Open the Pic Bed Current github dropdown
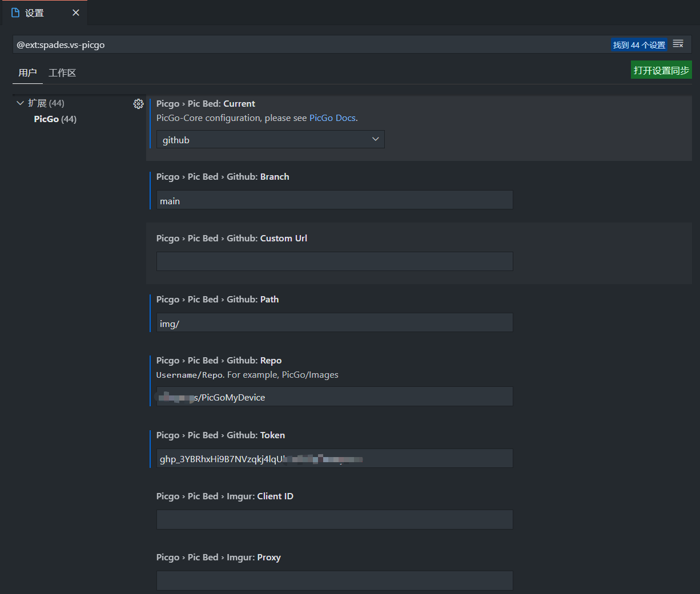Screen dimensions: 700x594 pyautogui.click(x=271, y=139)
